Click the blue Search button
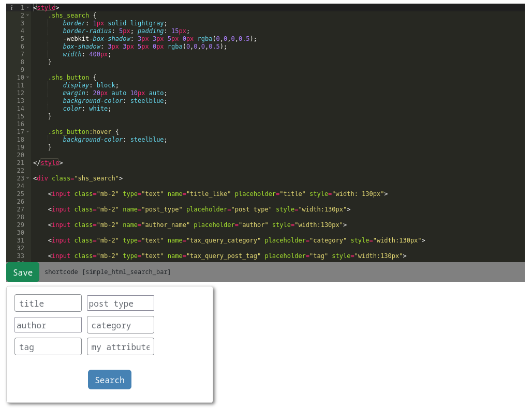 click(x=110, y=380)
